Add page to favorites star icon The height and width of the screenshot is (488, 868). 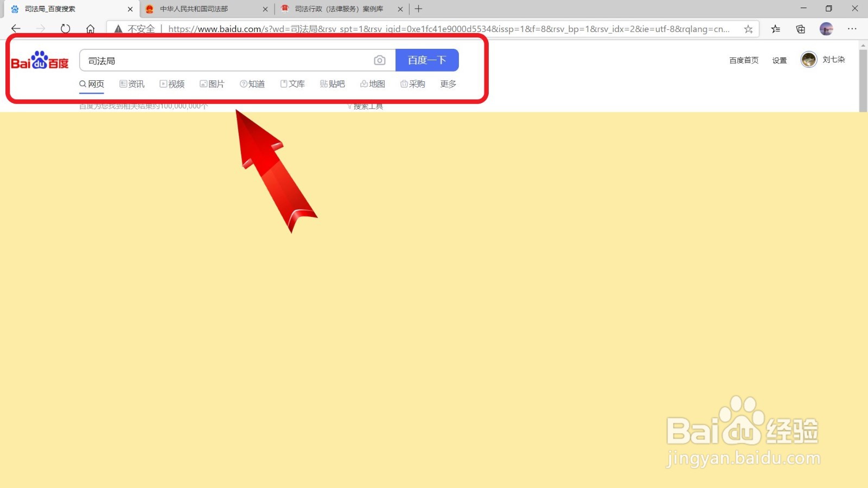coord(748,29)
